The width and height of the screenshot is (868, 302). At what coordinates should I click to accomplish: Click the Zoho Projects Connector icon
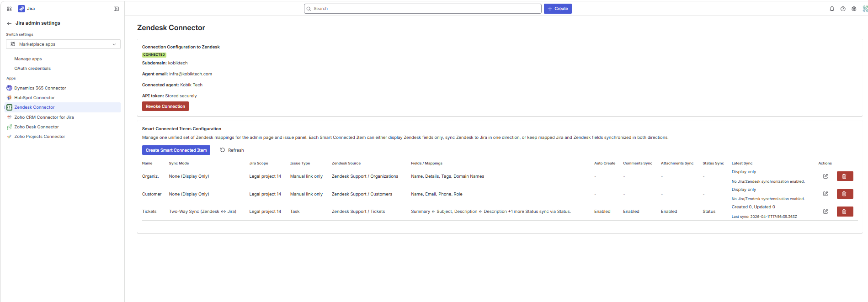tap(9, 137)
